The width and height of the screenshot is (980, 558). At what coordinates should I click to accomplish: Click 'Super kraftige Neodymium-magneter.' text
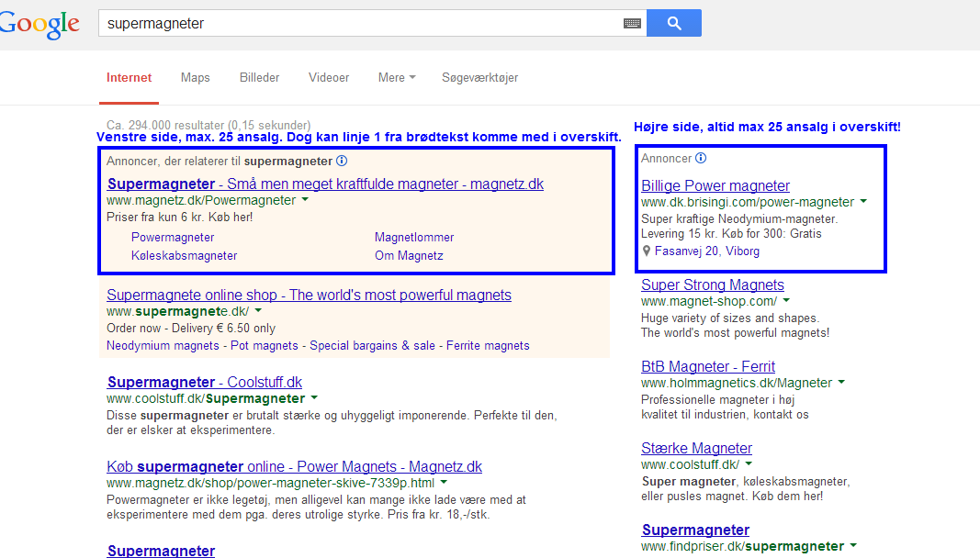point(739,218)
